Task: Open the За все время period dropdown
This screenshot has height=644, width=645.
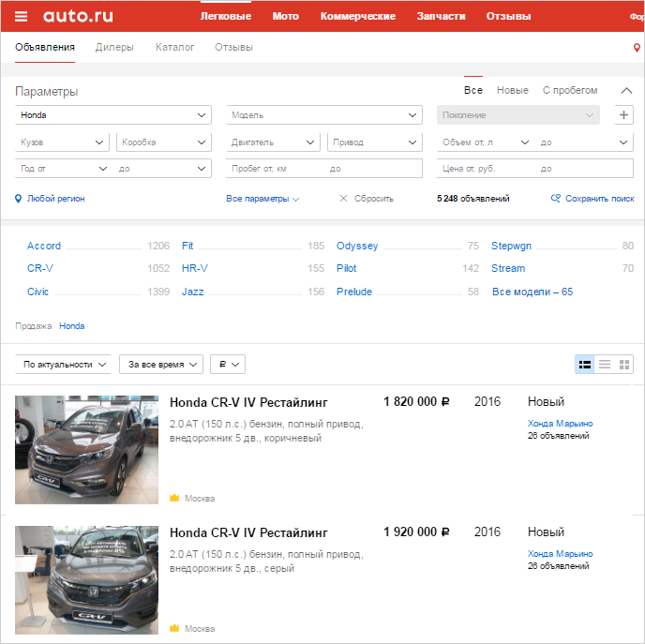Action: coord(161,365)
